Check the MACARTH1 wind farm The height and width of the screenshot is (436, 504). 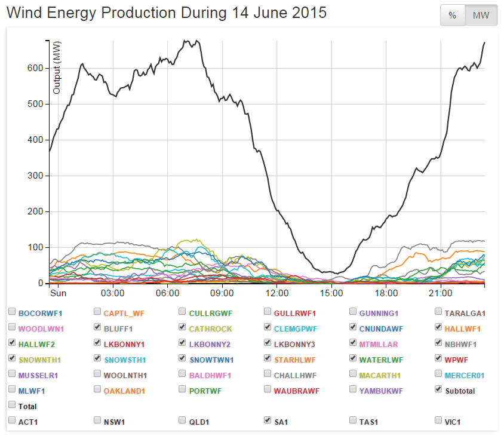(354, 374)
